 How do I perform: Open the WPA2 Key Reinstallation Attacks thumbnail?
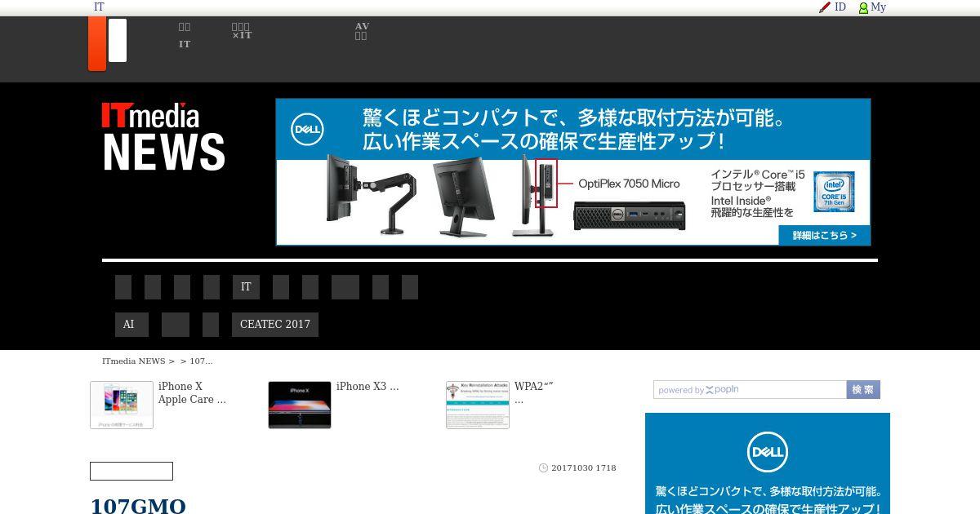(478, 405)
